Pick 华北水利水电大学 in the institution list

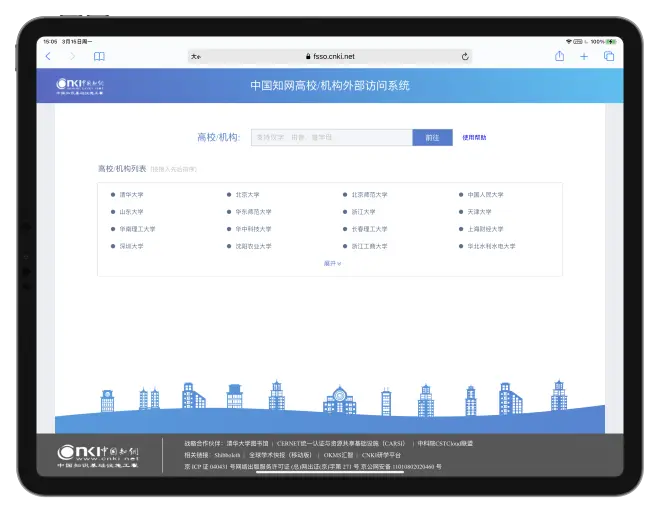(x=491, y=246)
